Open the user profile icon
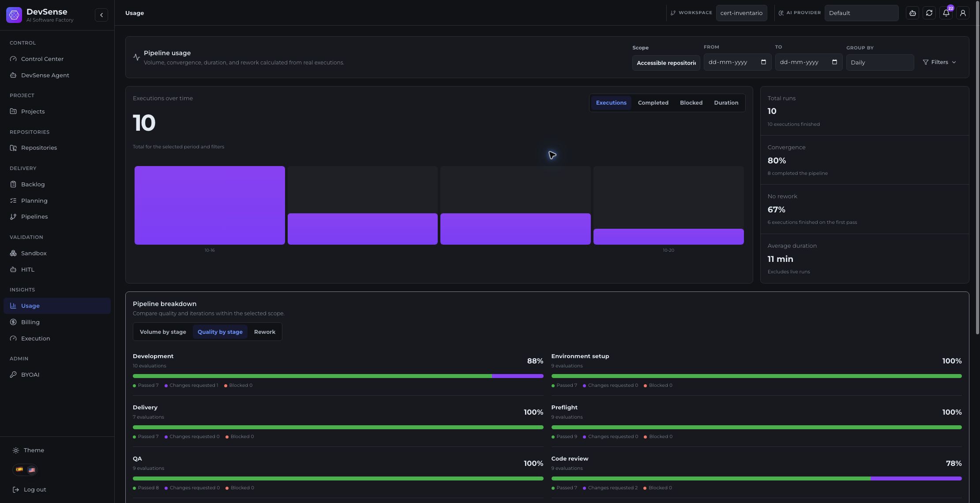 [963, 13]
